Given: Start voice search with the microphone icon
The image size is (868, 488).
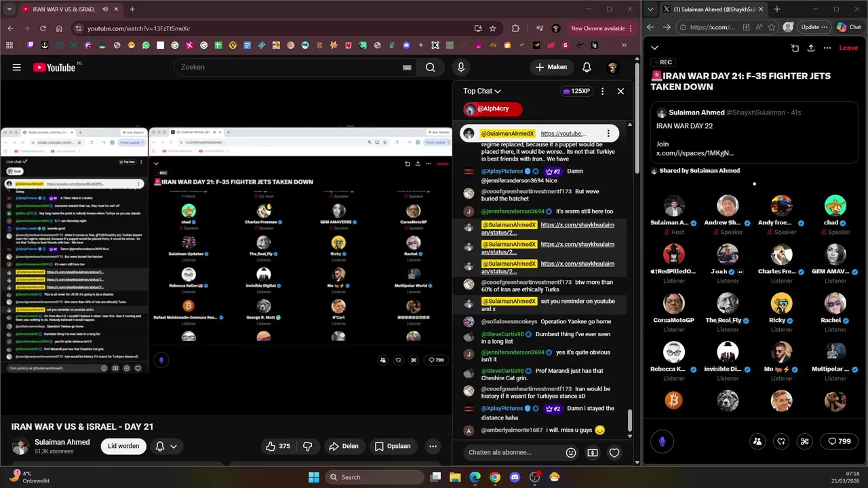Looking at the screenshot, I should click(461, 67).
